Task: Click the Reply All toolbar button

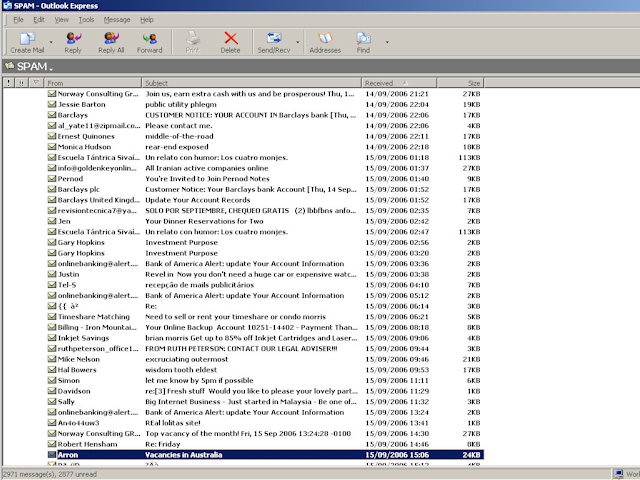Action: (111, 42)
